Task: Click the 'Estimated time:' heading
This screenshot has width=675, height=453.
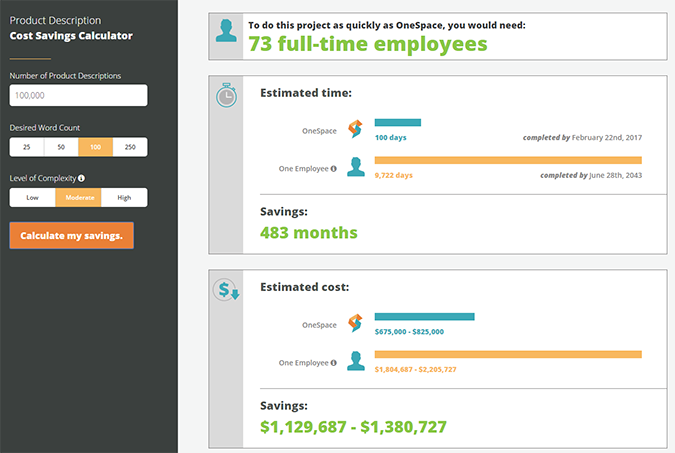Action: pos(306,93)
